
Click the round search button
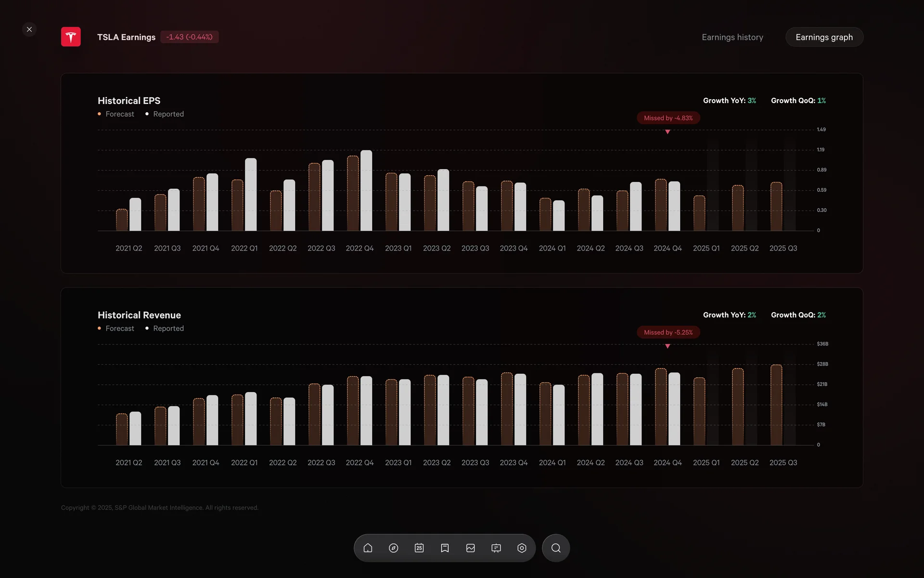(556, 548)
